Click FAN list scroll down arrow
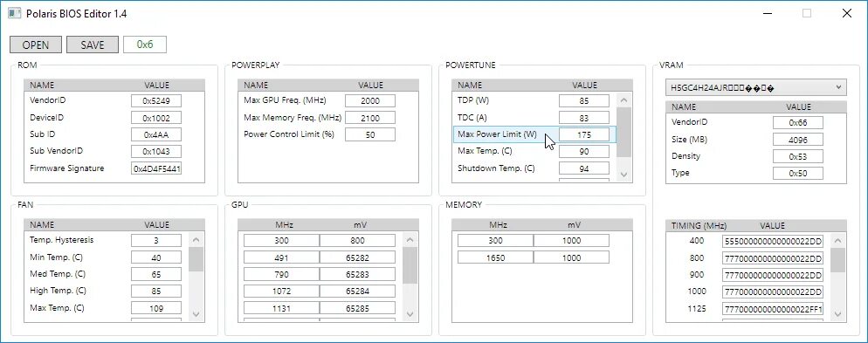 click(x=196, y=314)
